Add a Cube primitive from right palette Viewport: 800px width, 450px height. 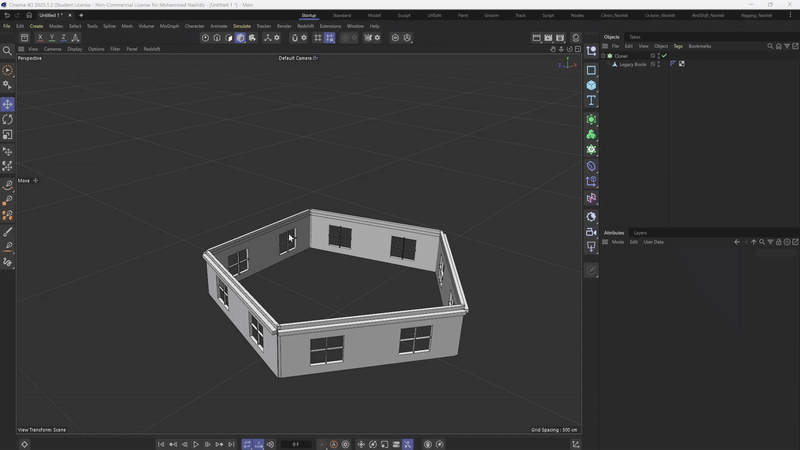click(x=591, y=85)
